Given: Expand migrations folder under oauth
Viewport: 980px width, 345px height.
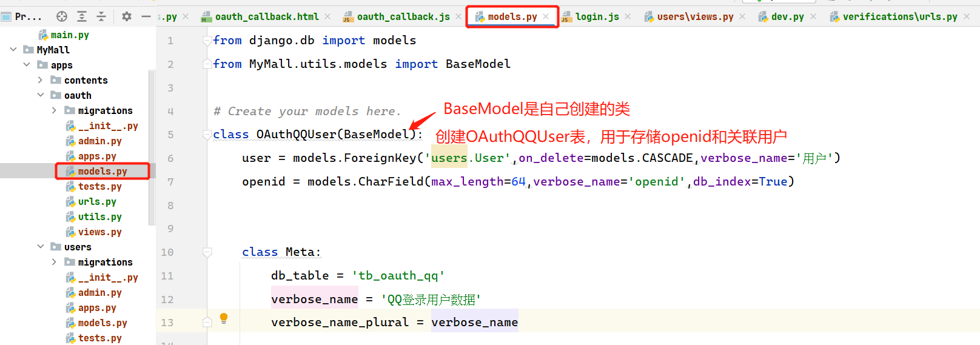Looking at the screenshot, I should pos(54,110).
